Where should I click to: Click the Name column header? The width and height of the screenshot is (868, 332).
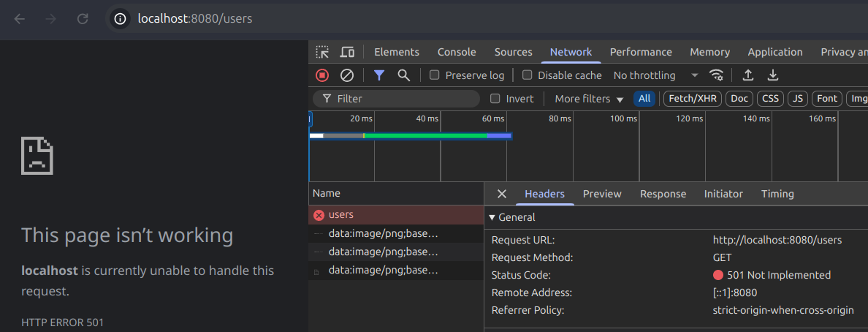click(x=396, y=194)
